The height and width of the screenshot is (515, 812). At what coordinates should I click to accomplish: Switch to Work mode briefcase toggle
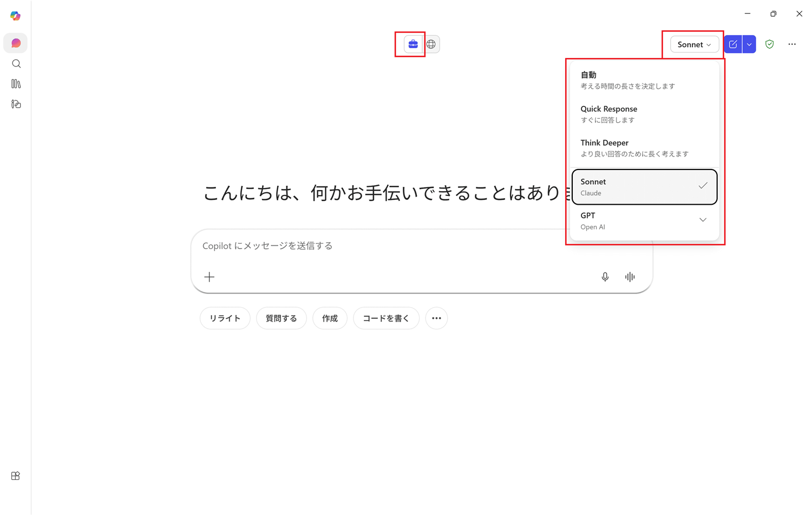point(413,44)
